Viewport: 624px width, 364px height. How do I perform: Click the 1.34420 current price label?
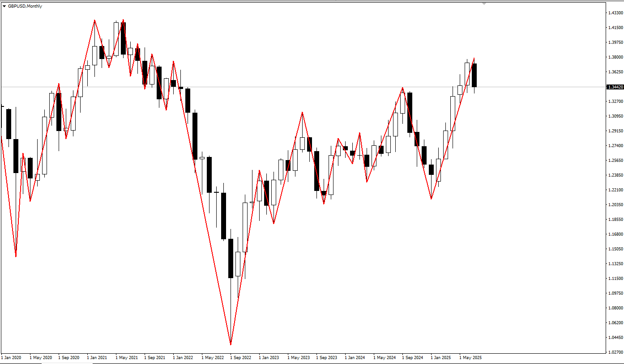tap(615, 87)
